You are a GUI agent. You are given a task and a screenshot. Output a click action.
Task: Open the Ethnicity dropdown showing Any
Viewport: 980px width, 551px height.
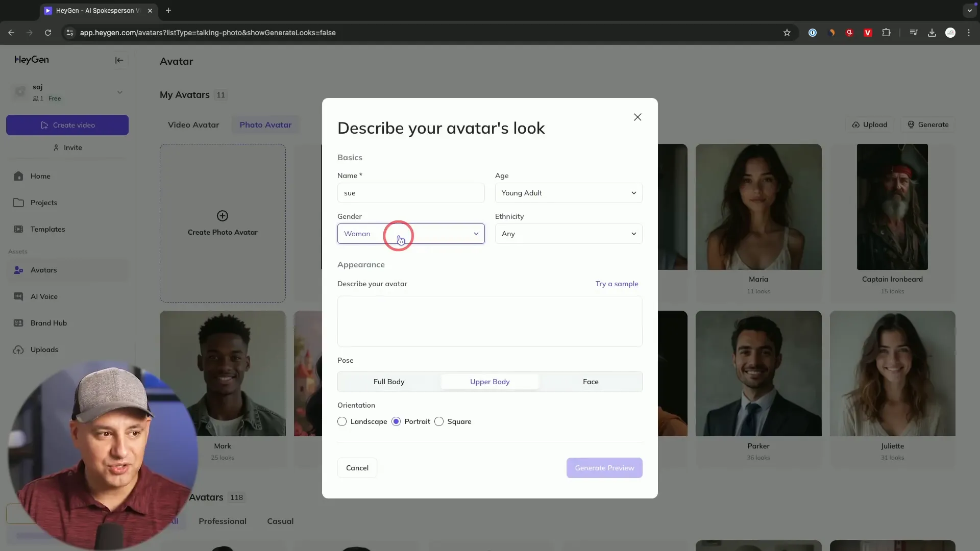pyautogui.click(x=569, y=234)
